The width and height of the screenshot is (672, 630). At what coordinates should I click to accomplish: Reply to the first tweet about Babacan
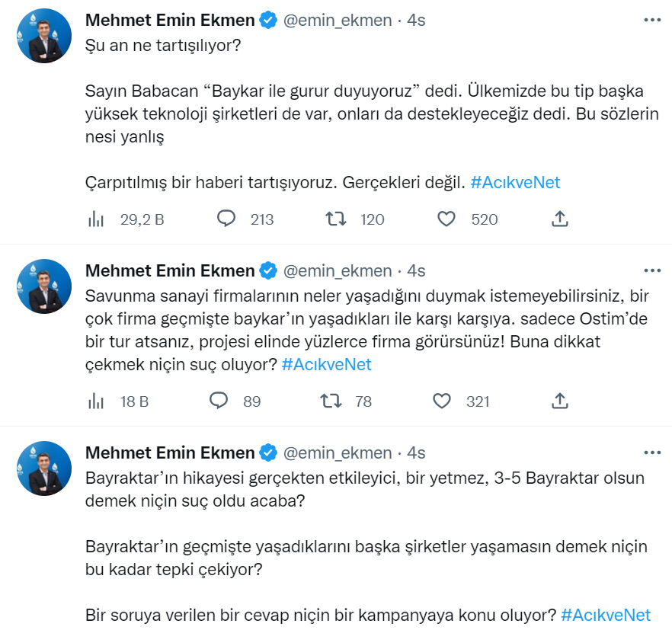point(226,219)
